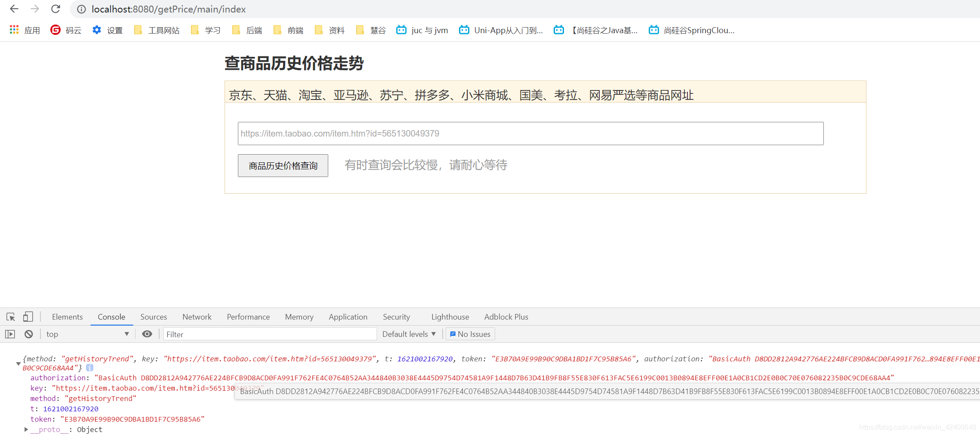Screen dimensions: 980x435
Task: Show the console sidebar icon
Action: 10,334
